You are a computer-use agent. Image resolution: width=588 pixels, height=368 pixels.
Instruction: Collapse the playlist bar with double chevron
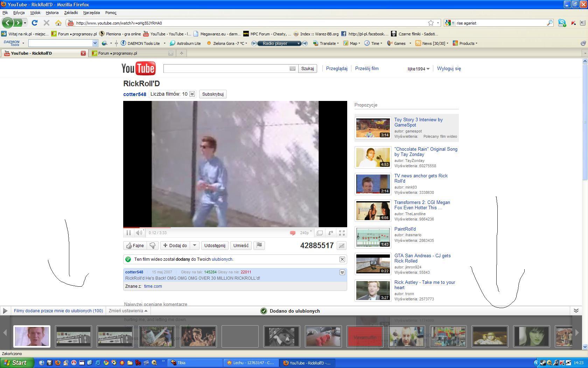[576, 311]
